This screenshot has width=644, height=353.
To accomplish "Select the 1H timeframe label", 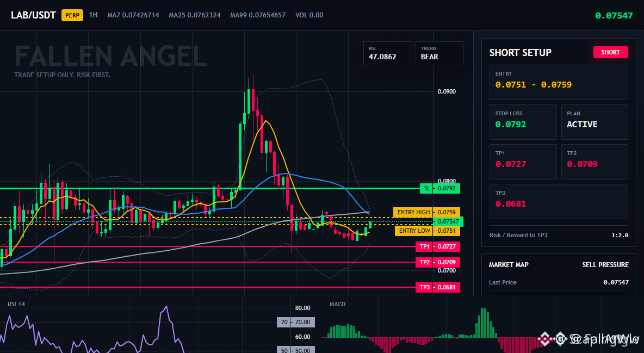I will coord(93,15).
